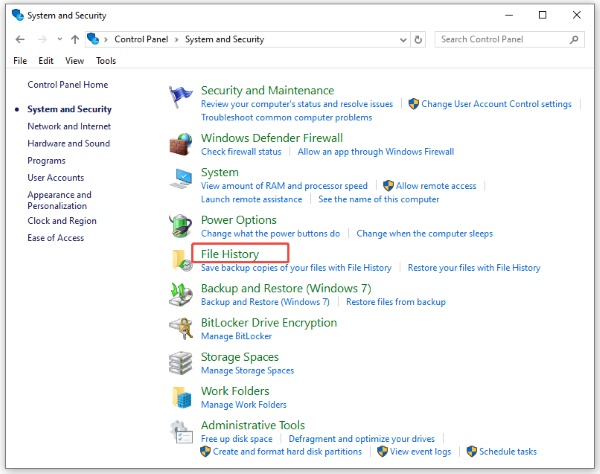Viewport: 600px width, 474px height.
Task: Open Appearance and Personalization category
Action: [x=59, y=200]
